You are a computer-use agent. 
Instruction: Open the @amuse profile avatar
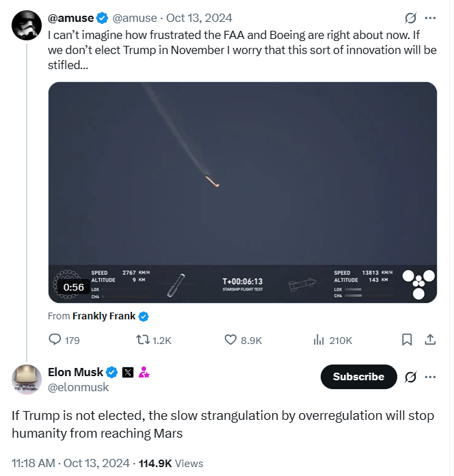[26, 25]
